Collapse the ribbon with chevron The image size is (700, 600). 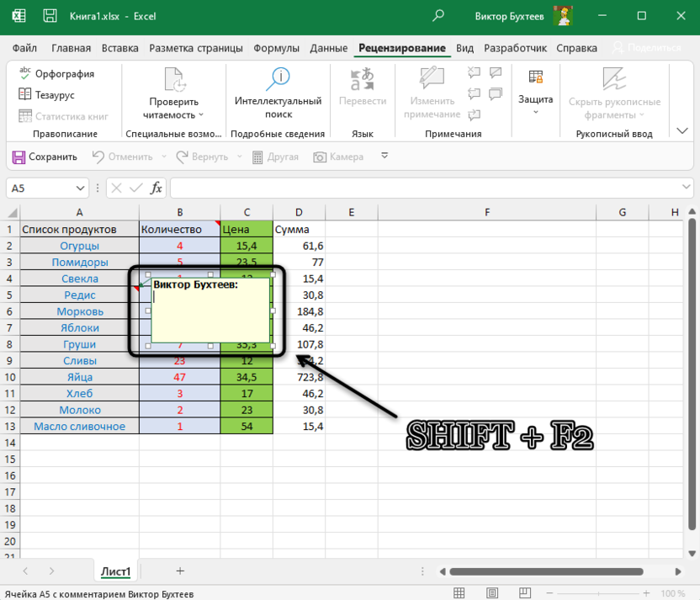coord(682,131)
